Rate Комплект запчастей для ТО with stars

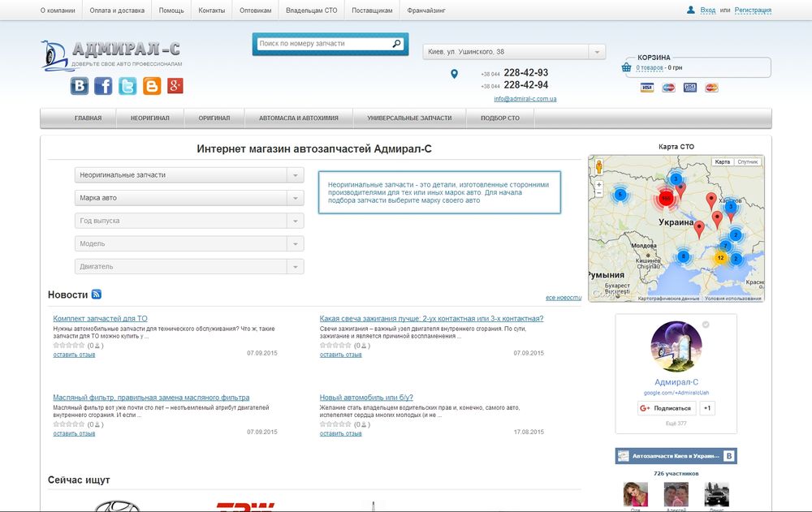click(69, 346)
